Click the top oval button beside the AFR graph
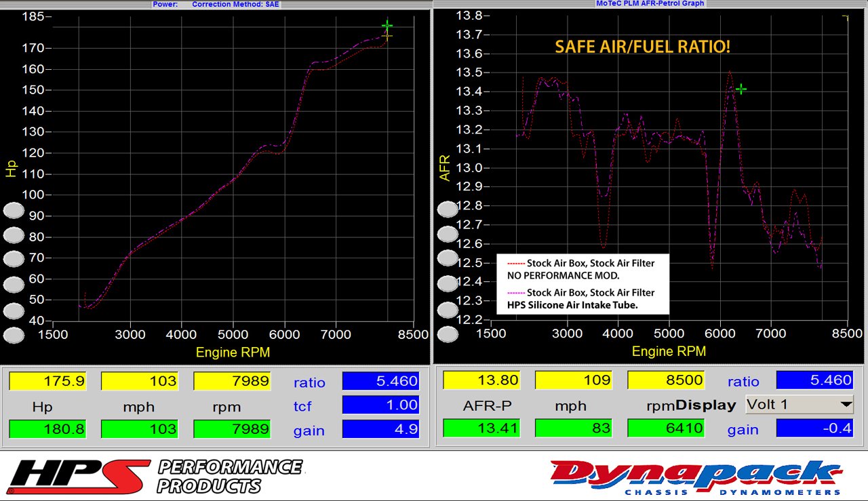This screenshot has width=868, height=501. [x=448, y=209]
